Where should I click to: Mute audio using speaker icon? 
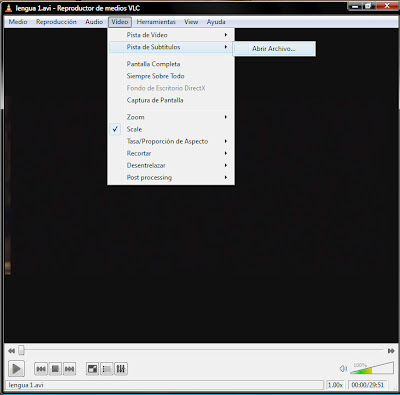343,369
